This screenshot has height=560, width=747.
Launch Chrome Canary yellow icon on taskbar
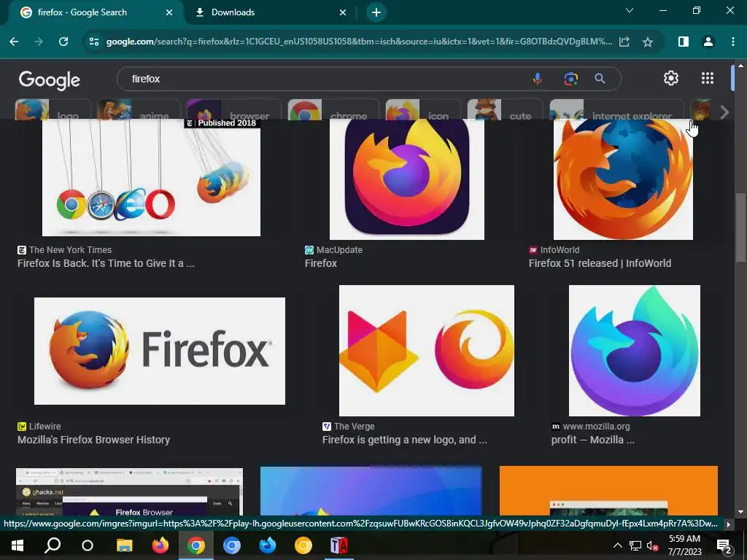coord(303,545)
